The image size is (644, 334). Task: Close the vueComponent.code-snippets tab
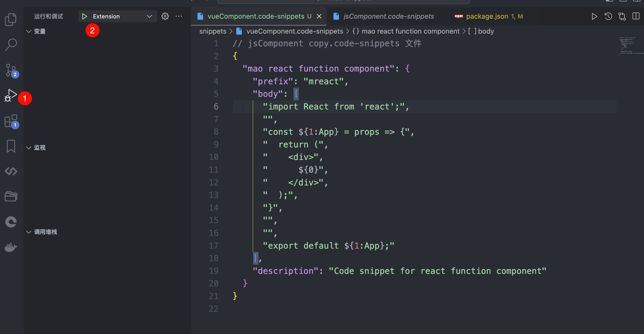[319, 16]
